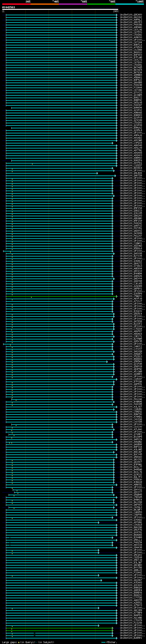Viewport: 146px width, 644px height.
Task: Open UniRef100_Q4KTD9 hit
Action: (131, 175)
